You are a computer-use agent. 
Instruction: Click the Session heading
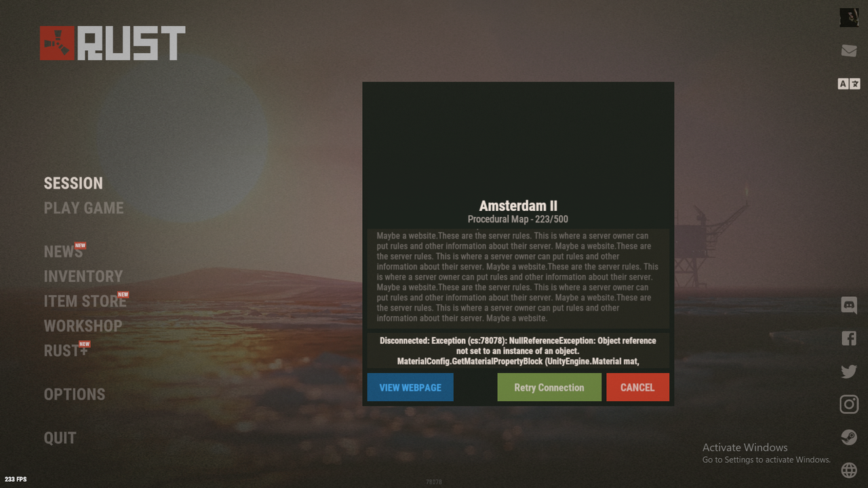(73, 183)
